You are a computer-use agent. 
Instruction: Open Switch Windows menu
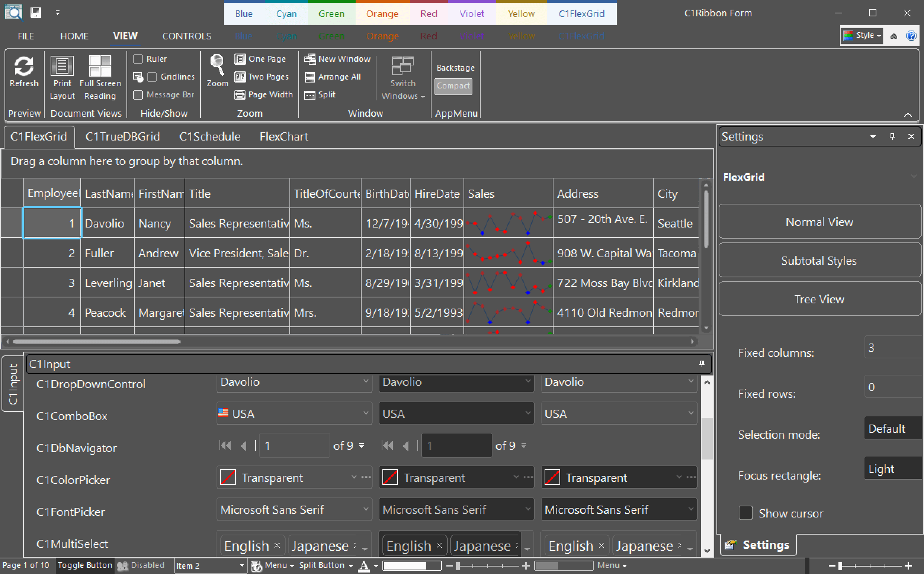click(x=403, y=77)
